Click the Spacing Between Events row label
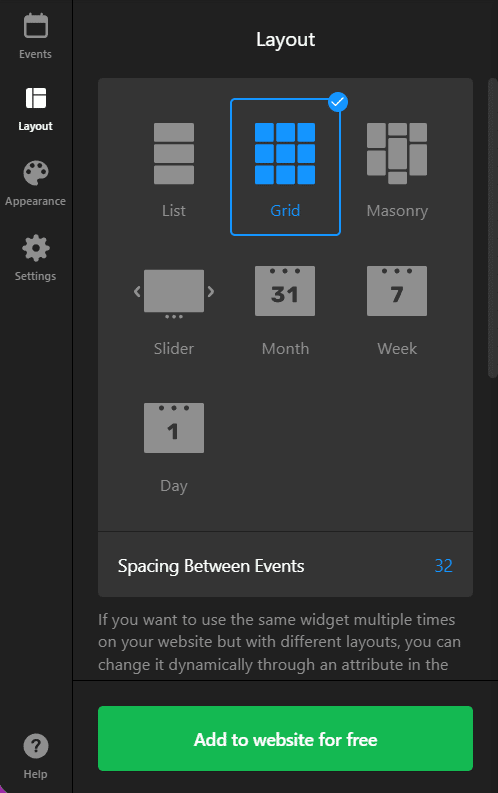Image resolution: width=498 pixels, height=793 pixels. point(211,566)
